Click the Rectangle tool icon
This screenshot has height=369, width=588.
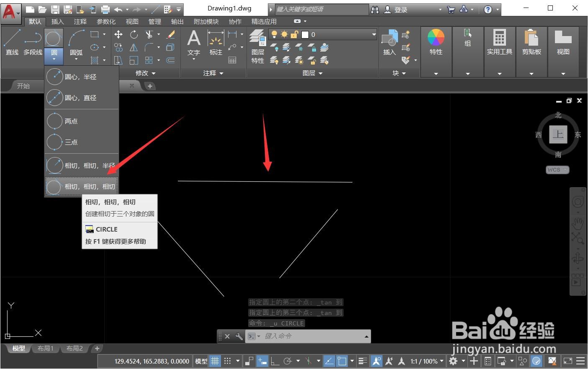(x=95, y=34)
